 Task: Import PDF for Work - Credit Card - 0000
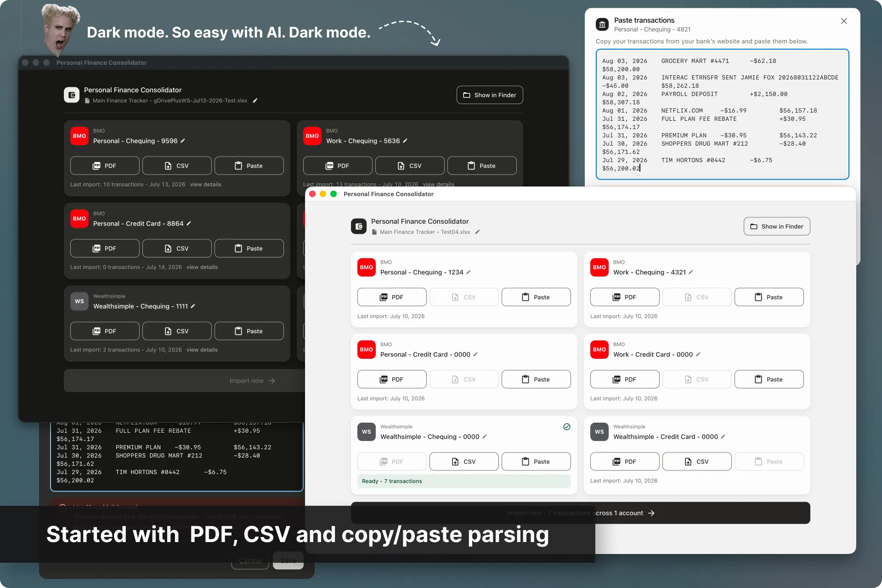point(625,379)
